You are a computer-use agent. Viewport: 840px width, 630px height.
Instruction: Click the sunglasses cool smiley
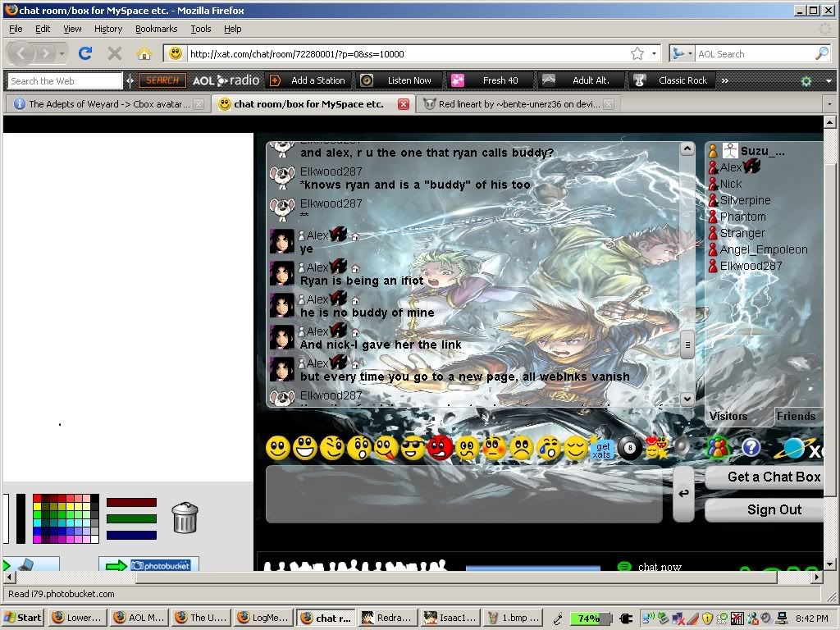(413, 448)
